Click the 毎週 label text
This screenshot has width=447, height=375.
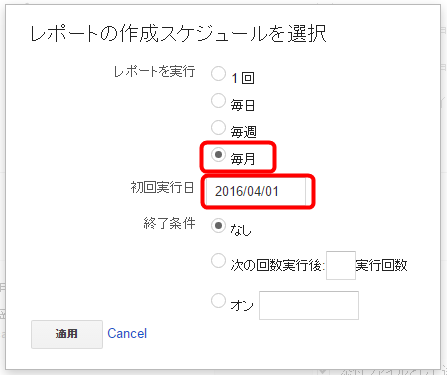tap(244, 132)
